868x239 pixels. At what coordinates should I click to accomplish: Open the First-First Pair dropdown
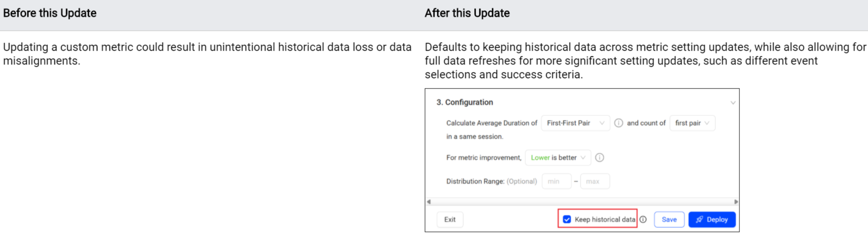click(575, 123)
